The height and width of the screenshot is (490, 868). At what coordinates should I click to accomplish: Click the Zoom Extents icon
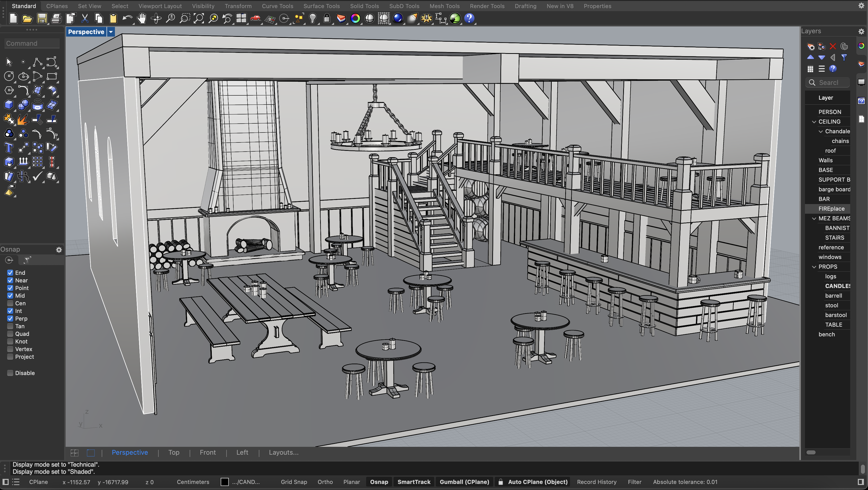coord(199,18)
